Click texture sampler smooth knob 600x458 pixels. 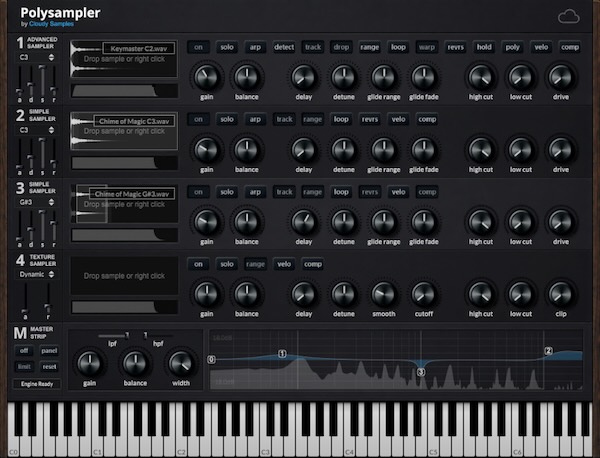pos(383,294)
